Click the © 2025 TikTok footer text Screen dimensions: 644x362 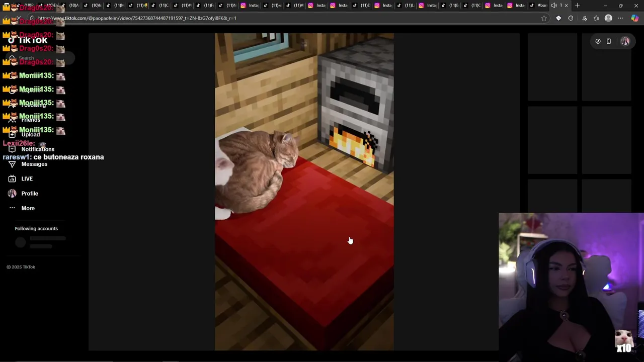tap(21, 267)
